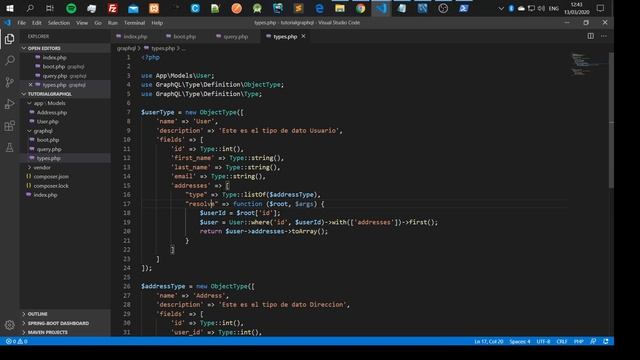Image resolution: width=640 pixels, height=360 pixels.
Task: Open the File menu
Action: 21,23
